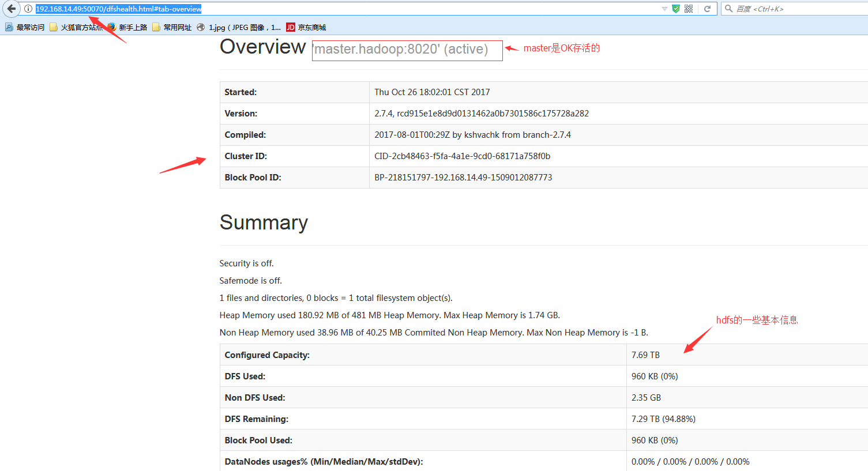The width and height of the screenshot is (868, 471).
Task: Click the magnifier icon in search box
Action: point(728,9)
